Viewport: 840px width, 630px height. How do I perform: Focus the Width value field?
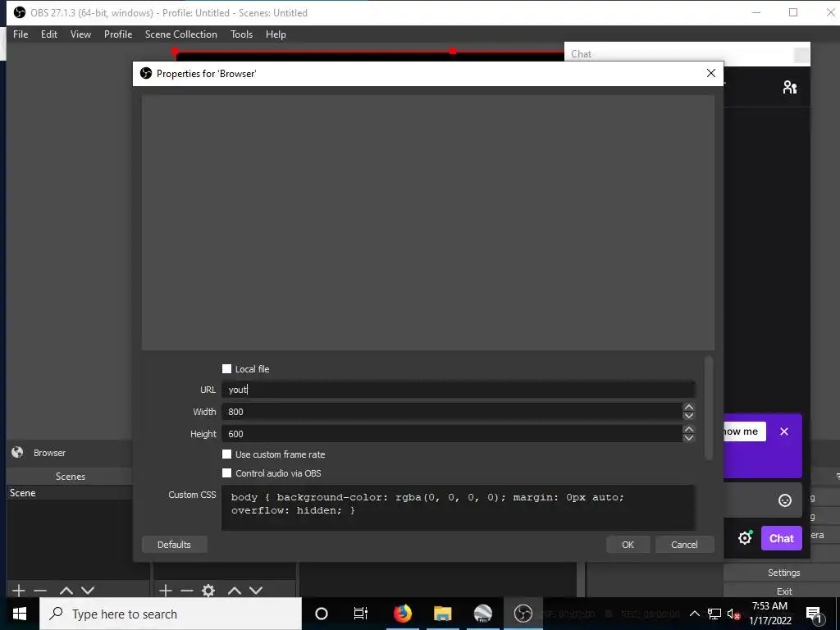[452, 412]
